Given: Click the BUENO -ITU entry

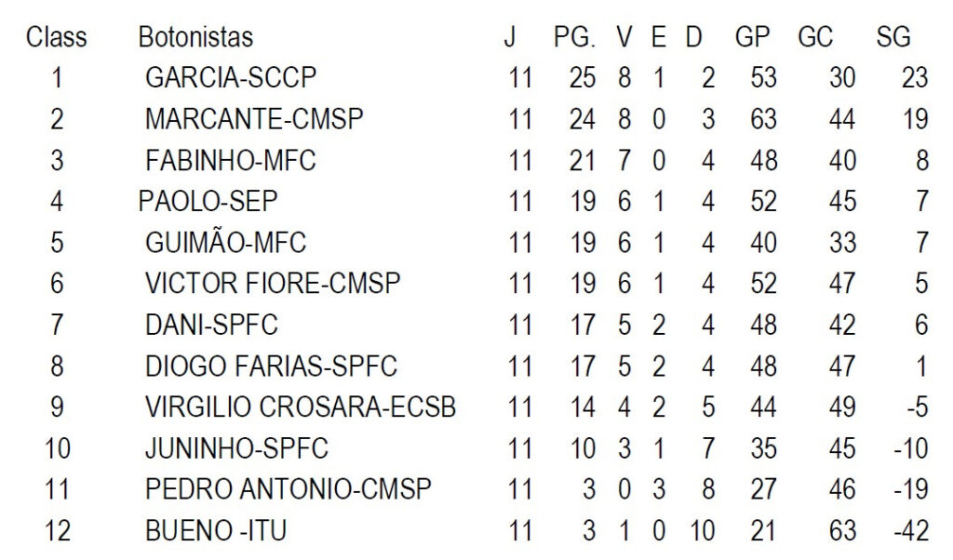Looking at the screenshot, I should pyautogui.click(x=215, y=532).
